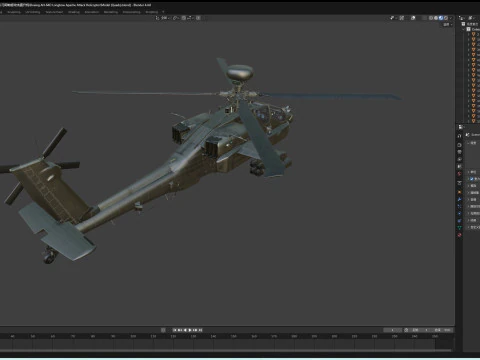The image size is (480, 360).
Task: Click the transform orientation icon in viewport header
Action: tap(157, 18)
